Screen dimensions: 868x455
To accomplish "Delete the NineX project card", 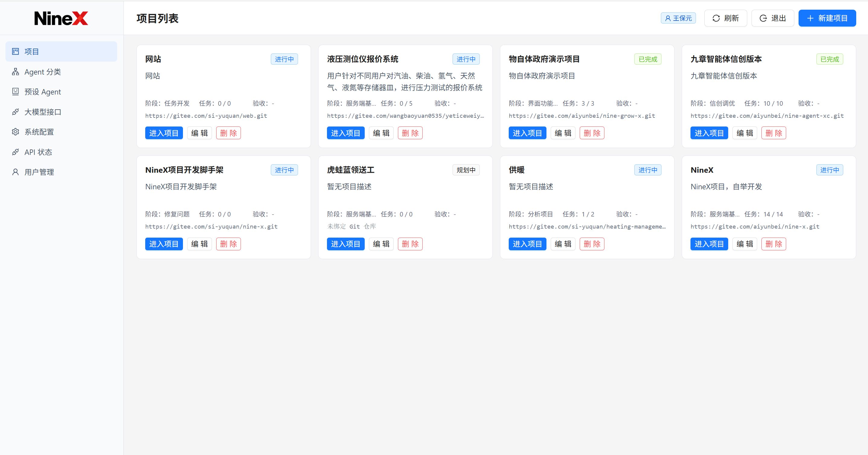I will tap(774, 244).
